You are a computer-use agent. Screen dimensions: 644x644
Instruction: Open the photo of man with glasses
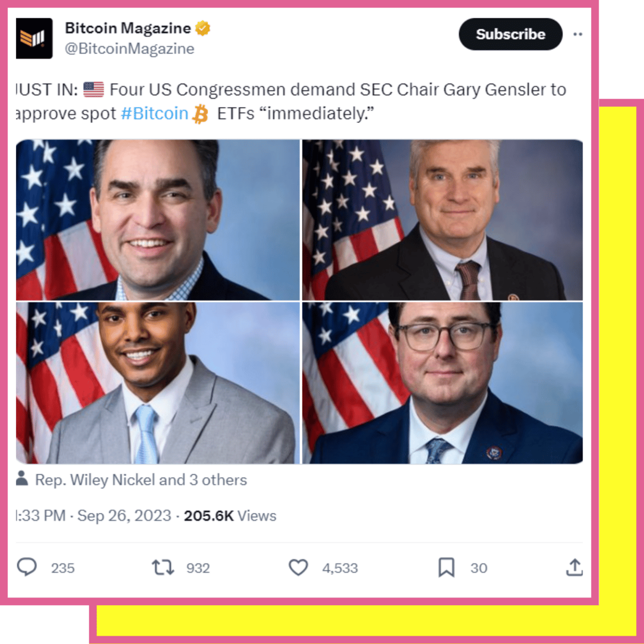pos(443,383)
